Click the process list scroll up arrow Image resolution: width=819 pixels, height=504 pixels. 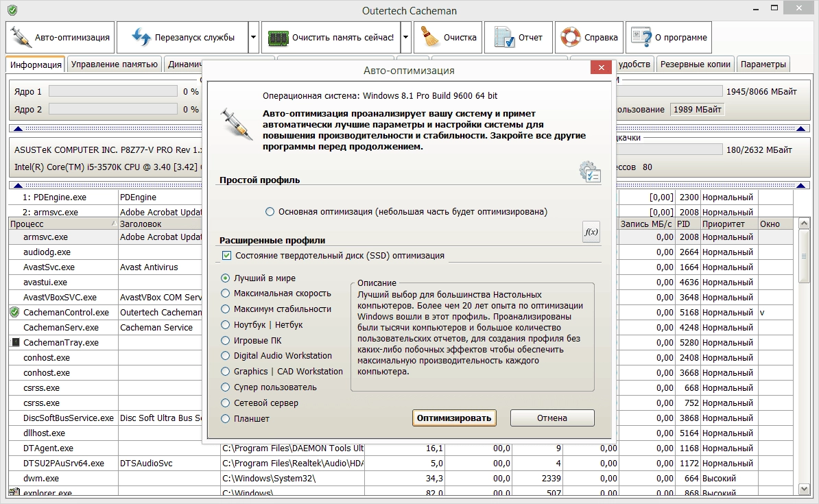[805, 224]
